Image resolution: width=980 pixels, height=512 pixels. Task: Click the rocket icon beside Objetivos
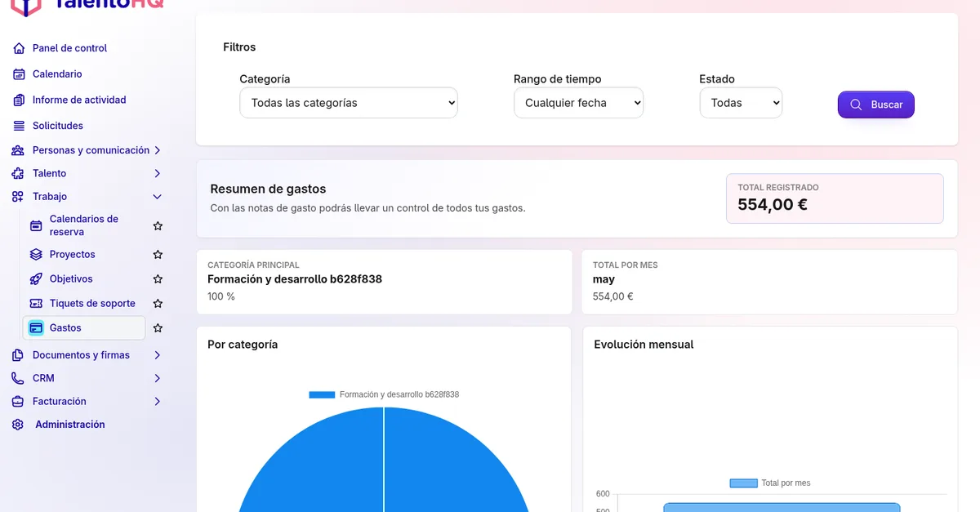[36, 279]
